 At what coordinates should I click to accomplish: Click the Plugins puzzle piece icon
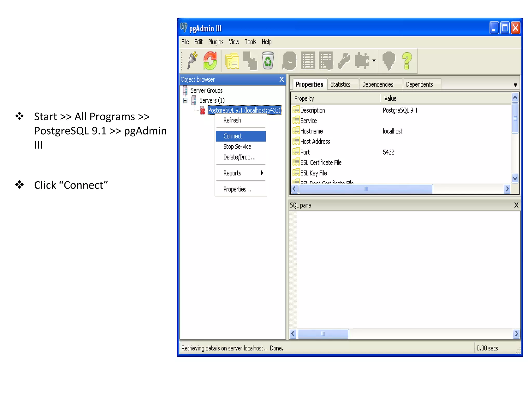[362, 61]
